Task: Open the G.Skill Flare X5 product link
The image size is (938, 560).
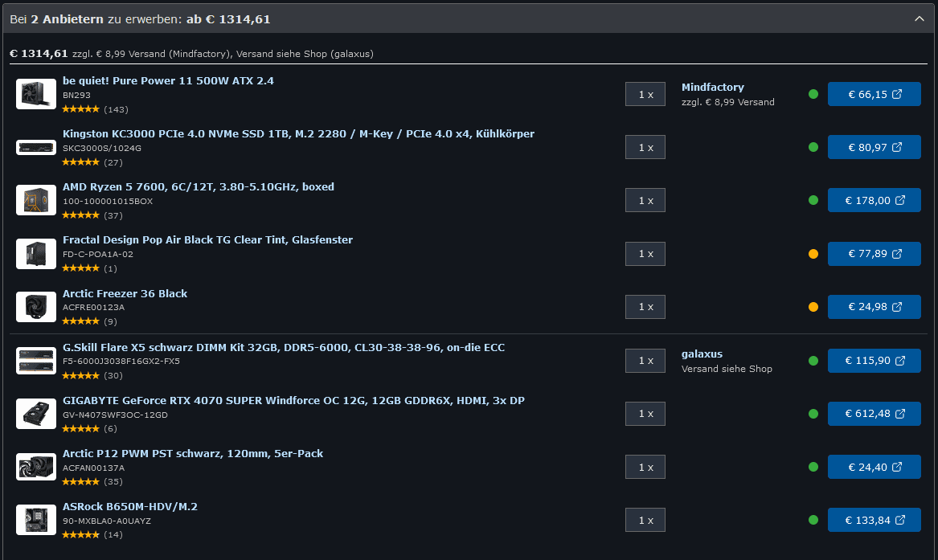Action: point(284,347)
